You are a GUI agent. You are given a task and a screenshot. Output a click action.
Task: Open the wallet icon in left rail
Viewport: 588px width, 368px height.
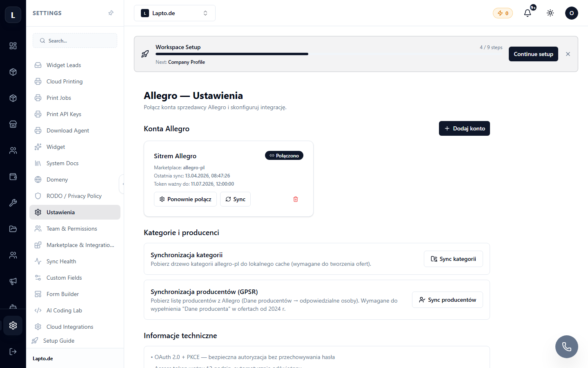click(x=13, y=177)
